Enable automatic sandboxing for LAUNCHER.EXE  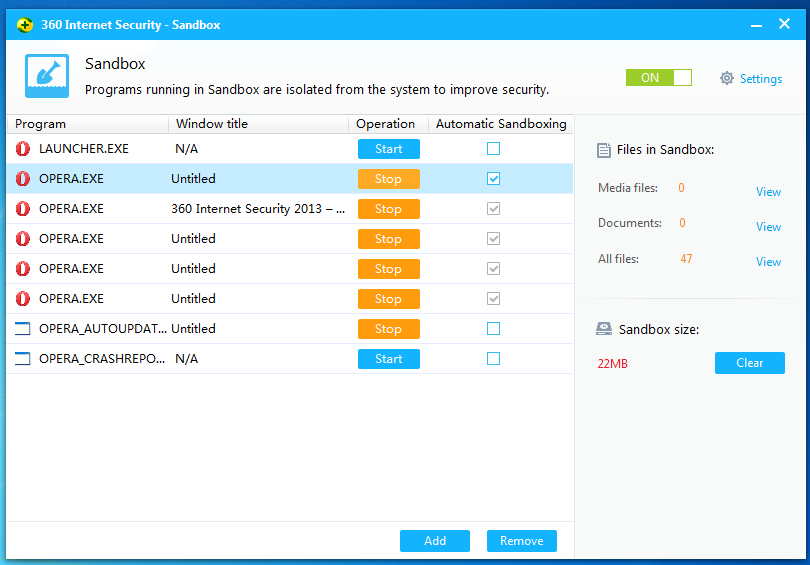(x=493, y=149)
